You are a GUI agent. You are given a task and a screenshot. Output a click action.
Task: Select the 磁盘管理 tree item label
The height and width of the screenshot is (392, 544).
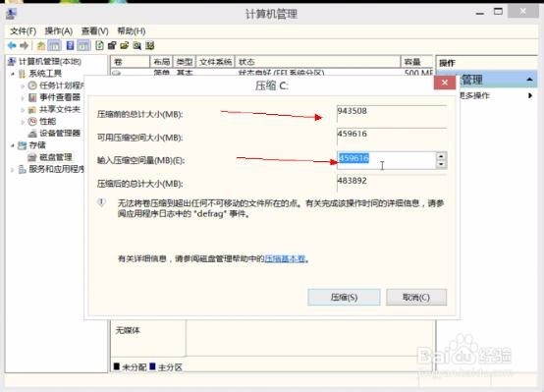tap(56, 157)
